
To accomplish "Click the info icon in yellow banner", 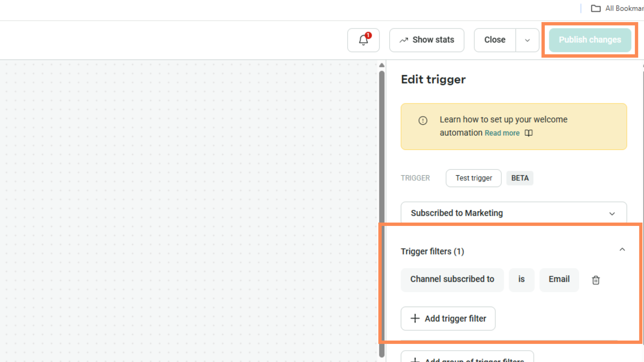I will pos(423,120).
